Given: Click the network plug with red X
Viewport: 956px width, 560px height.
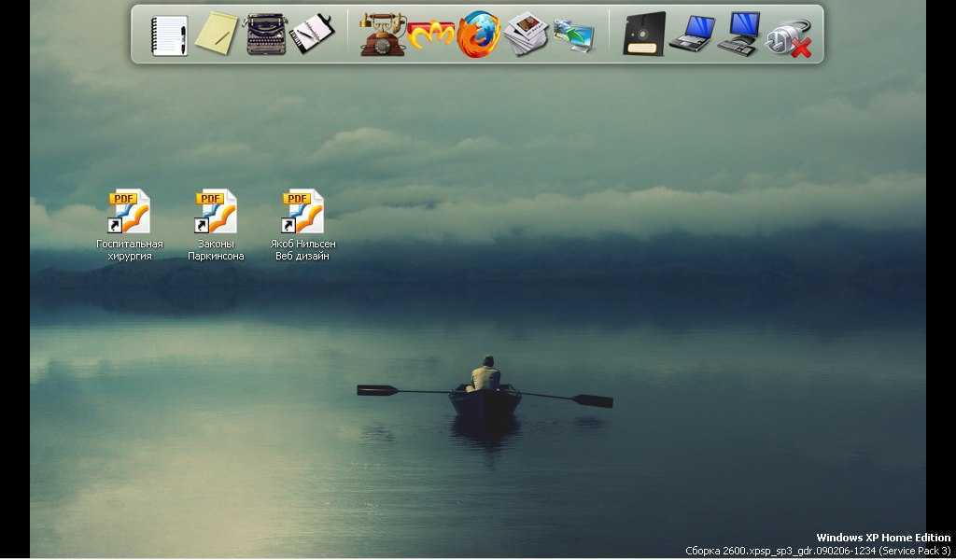Looking at the screenshot, I should coord(788,37).
